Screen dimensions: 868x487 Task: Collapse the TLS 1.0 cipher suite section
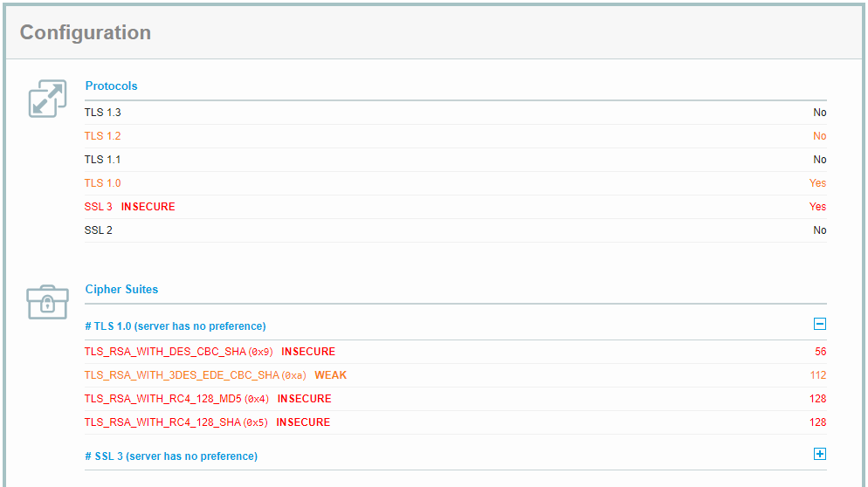pos(820,325)
